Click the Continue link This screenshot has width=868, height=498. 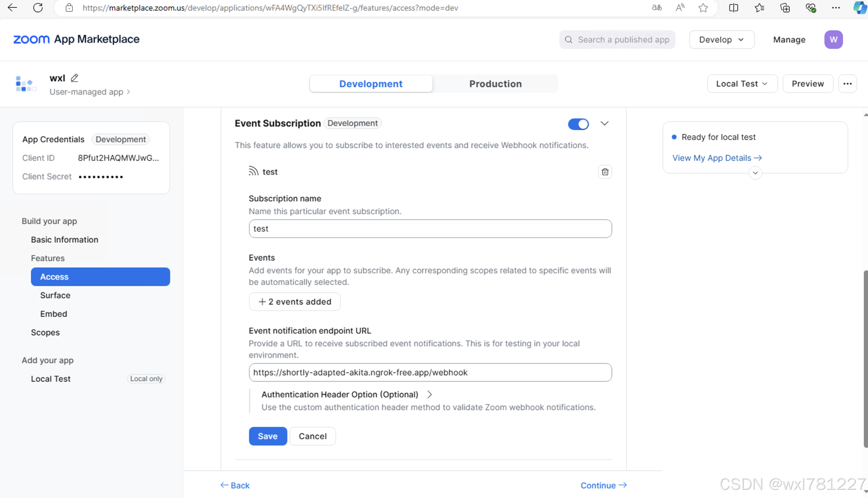(604, 485)
